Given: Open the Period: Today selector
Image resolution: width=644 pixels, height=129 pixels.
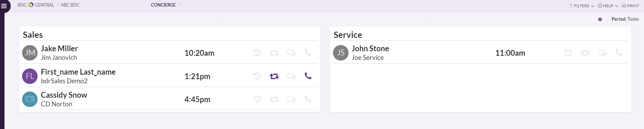Looking at the screenshot, I should tap(625, 19).
